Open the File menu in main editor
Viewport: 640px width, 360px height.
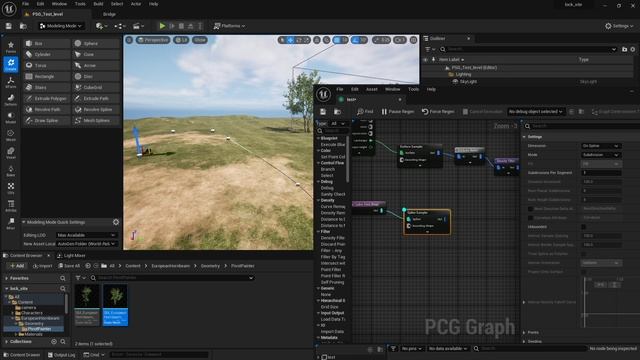(25, 4)
